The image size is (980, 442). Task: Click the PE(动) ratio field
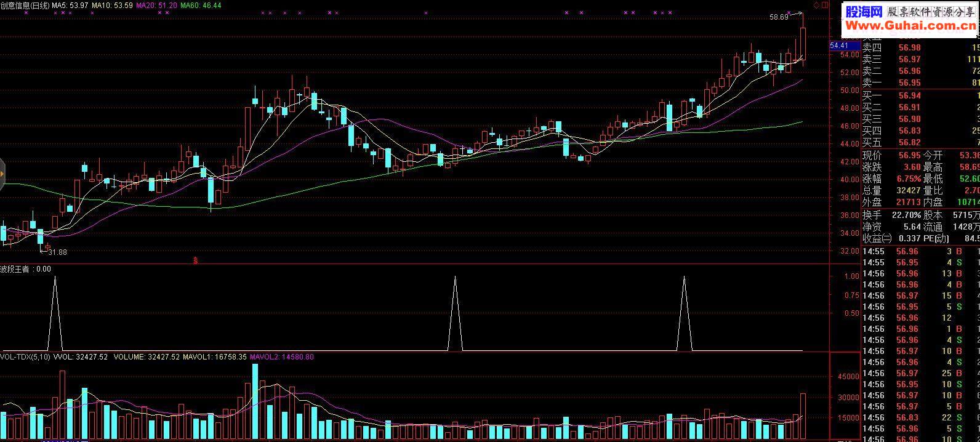tap(952, 239)
